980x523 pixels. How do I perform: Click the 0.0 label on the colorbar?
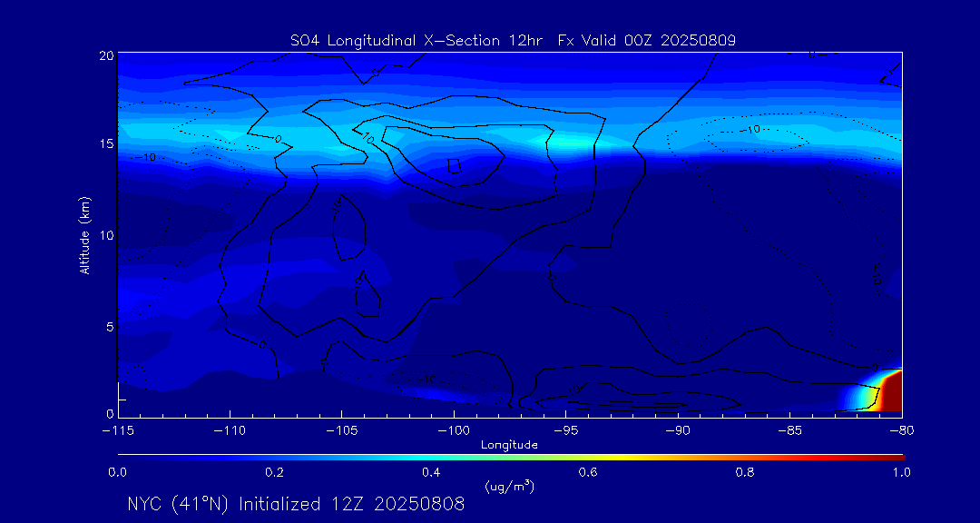coord(118,472)
